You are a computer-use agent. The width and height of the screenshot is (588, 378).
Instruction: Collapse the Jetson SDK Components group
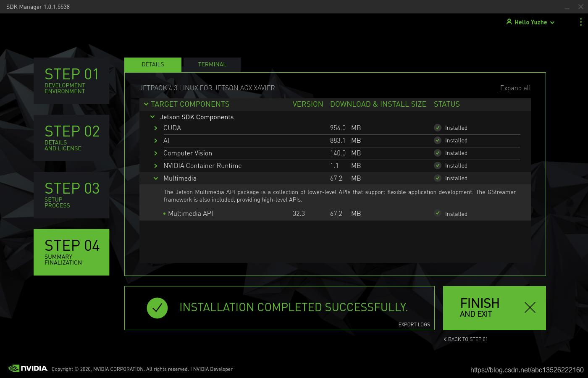[x=152, y=117]
